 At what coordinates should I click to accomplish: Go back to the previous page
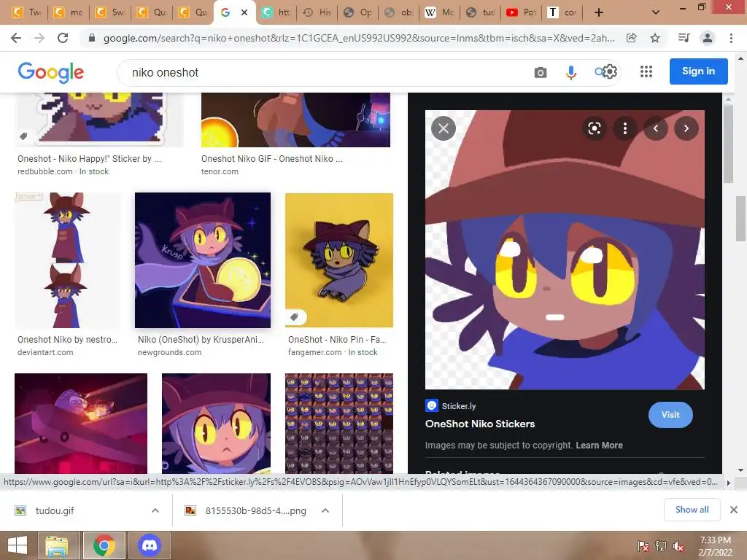[16, 38]
